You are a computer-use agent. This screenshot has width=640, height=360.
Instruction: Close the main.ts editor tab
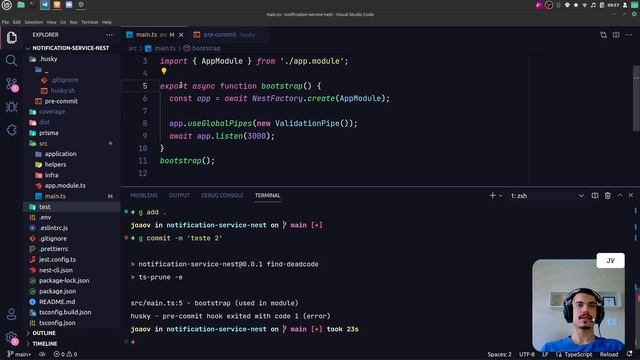coord(181,35)
